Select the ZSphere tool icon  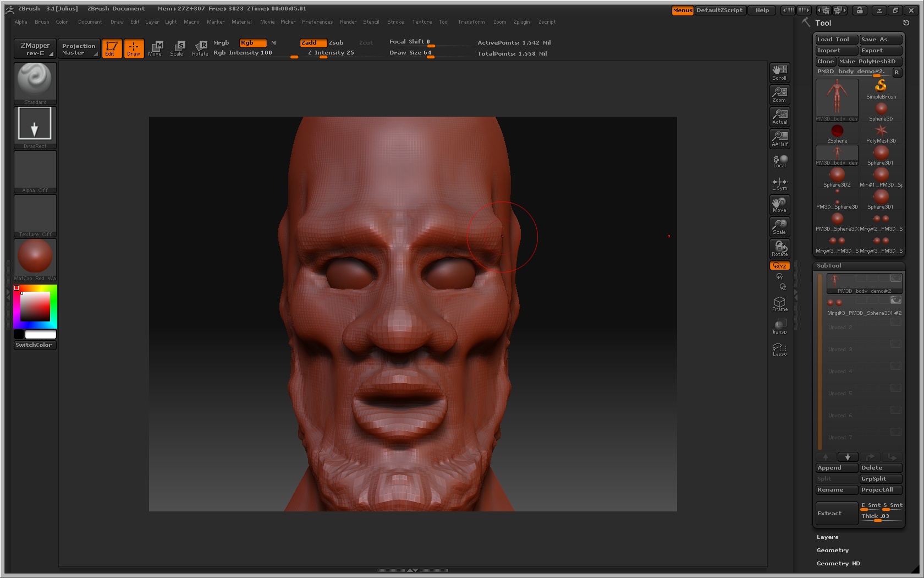pos(837,133)
